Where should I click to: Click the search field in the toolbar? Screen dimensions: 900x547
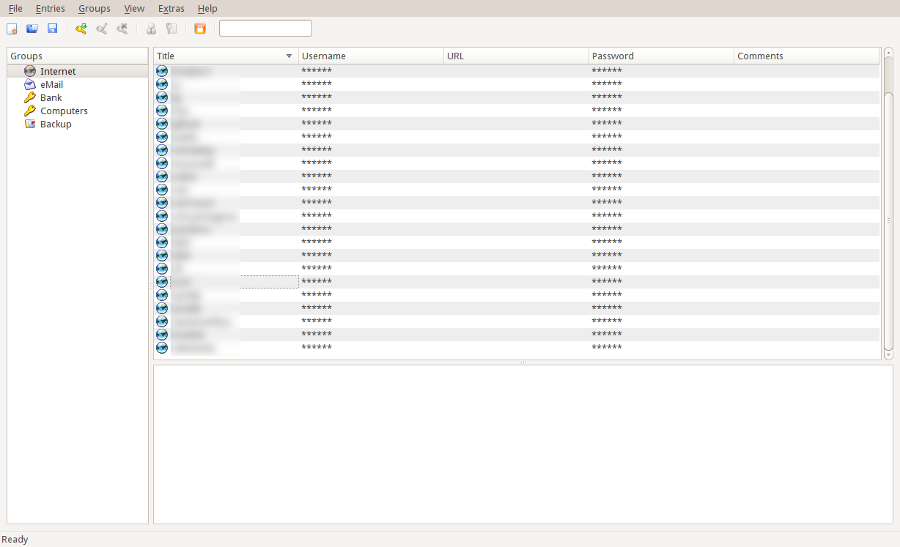[x=265, y=29]
